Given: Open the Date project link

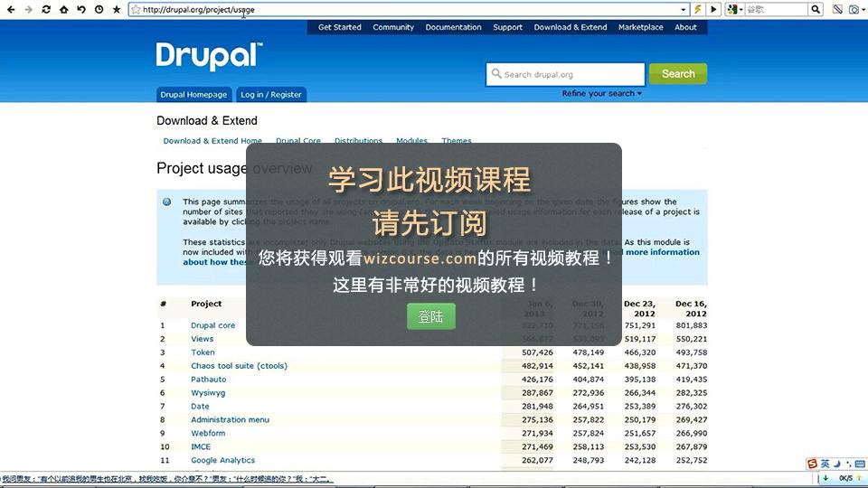Looking at the screenshot, I should (200, 406).
